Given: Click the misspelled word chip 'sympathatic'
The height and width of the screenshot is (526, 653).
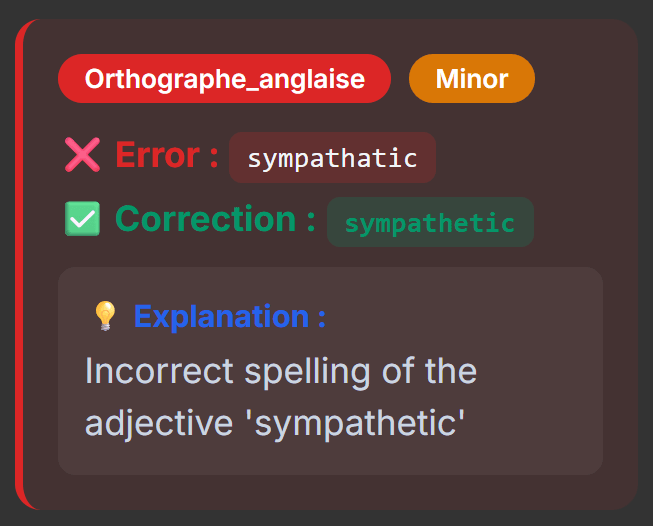Looking at the screenshot, I should coord(332,158).
